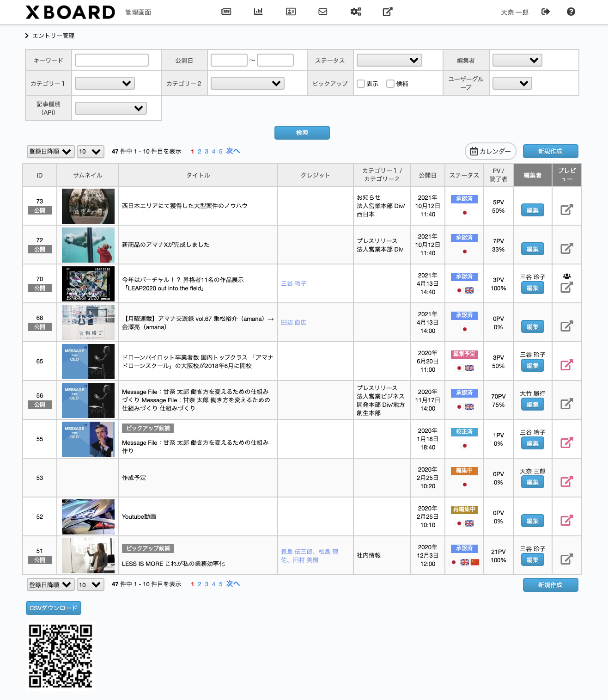Open preview icon for entry 73
The width and height of the screenshot is (608, 700).
567,209
